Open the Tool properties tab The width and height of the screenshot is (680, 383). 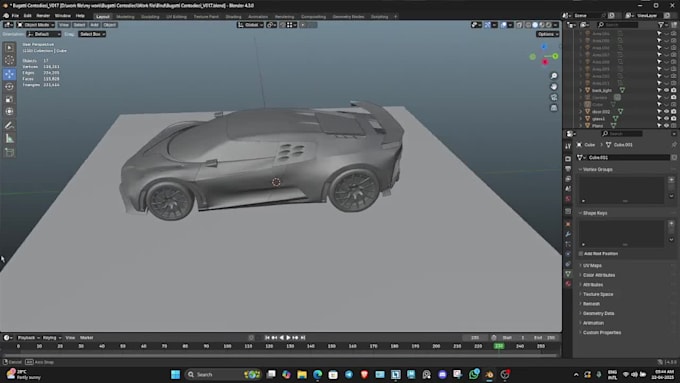click(568, 146)
